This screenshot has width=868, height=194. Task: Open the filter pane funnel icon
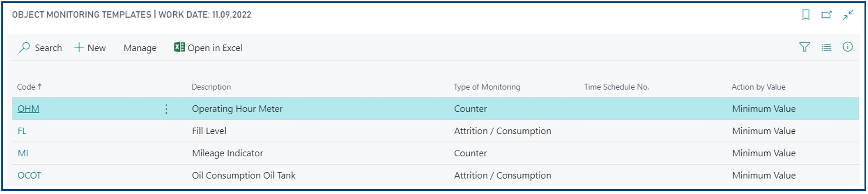tap(804, 47)
